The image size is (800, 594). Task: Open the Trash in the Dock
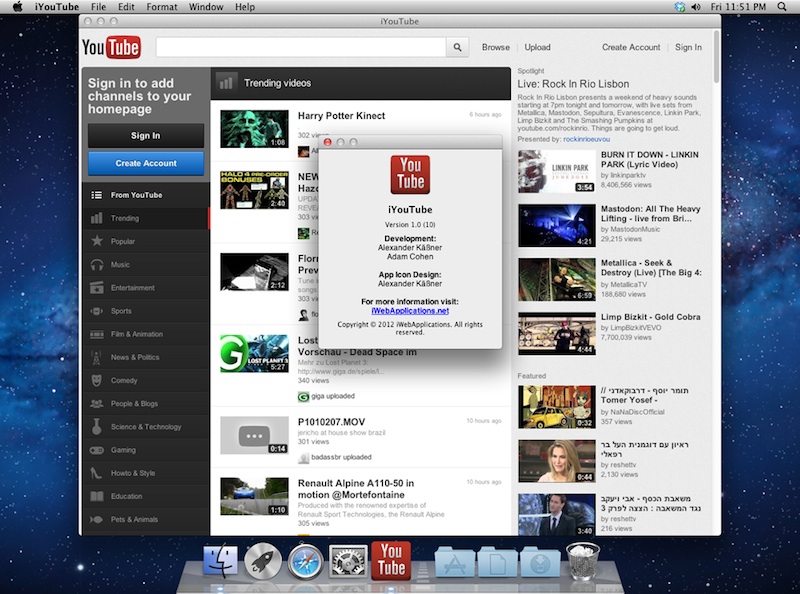click(582, 561)
